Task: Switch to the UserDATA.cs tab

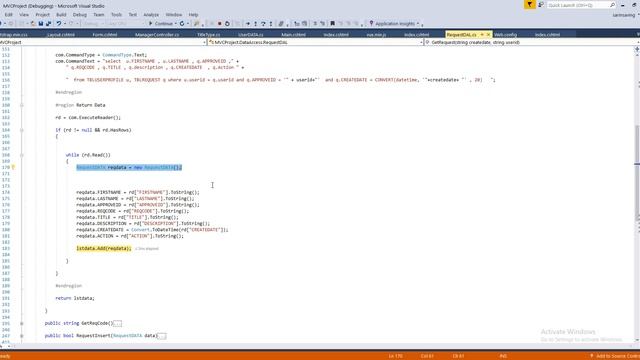Action: [x=251, y=35]
